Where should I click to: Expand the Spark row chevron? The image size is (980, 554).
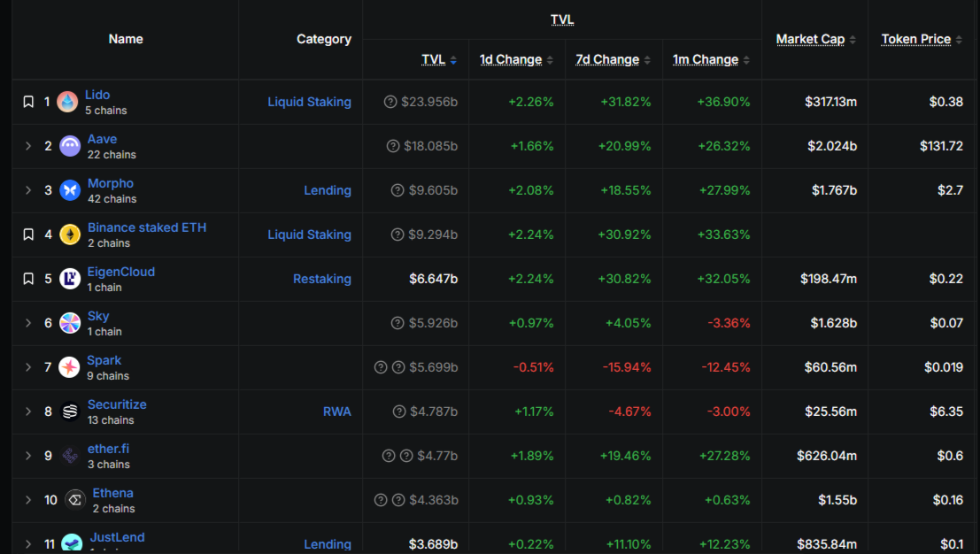pos(28,367)
